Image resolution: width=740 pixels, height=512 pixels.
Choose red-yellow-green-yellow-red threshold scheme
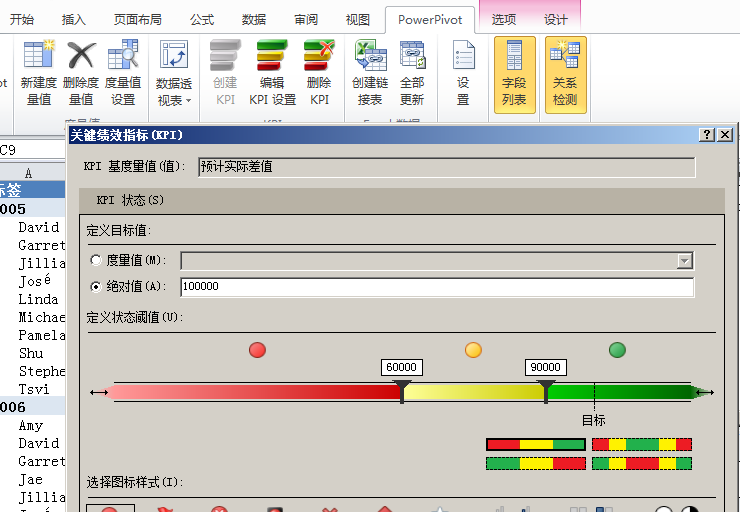pos(642,444)
